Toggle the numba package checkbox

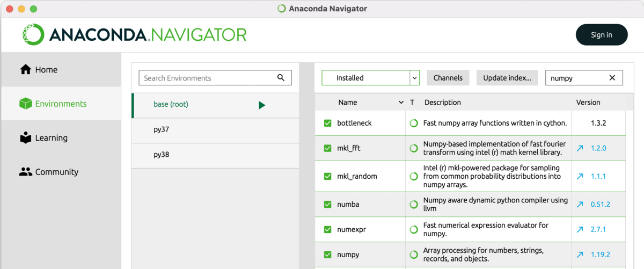tap(328, 205)
